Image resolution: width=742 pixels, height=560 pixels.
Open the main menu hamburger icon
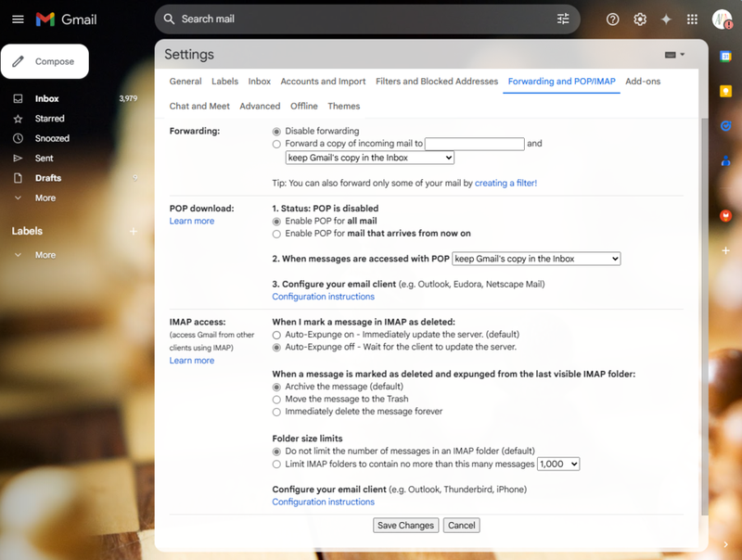[x=18, y=19]
